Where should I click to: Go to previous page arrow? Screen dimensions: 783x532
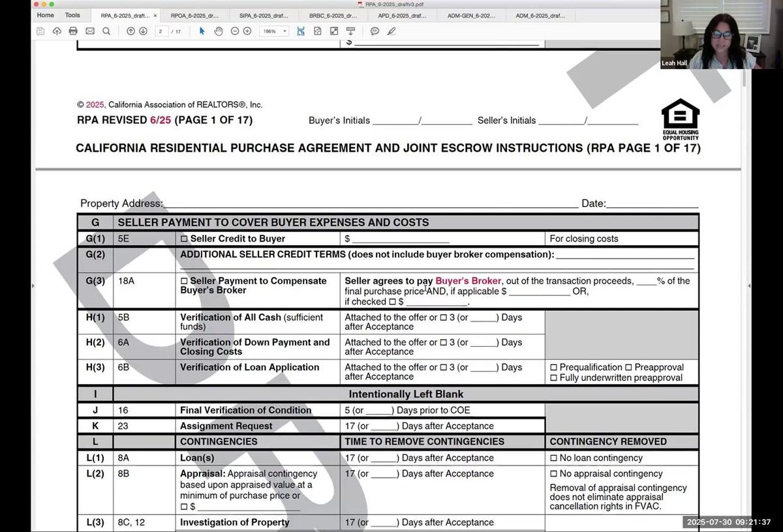click(x=130, y=31)
